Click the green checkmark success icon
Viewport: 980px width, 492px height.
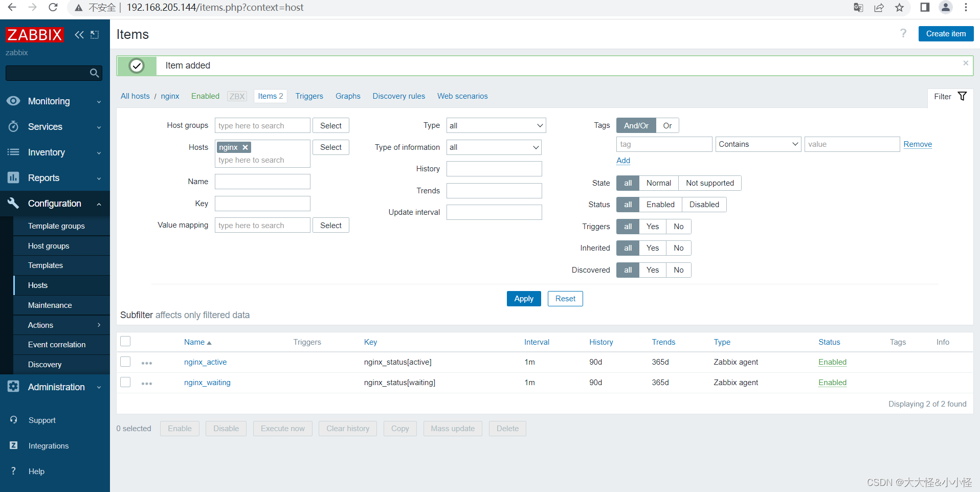(137, 66)
